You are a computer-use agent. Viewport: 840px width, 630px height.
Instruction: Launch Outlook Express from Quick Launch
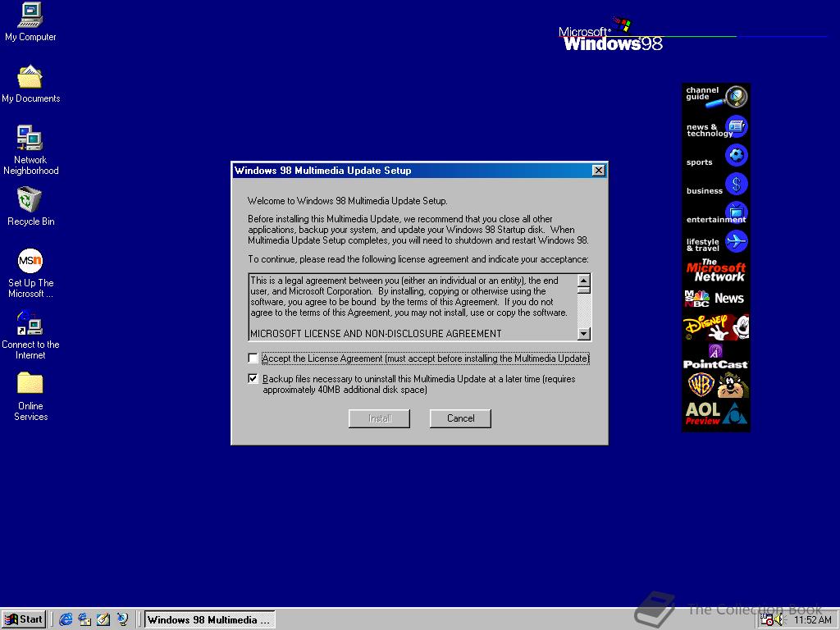pos(84,619)
